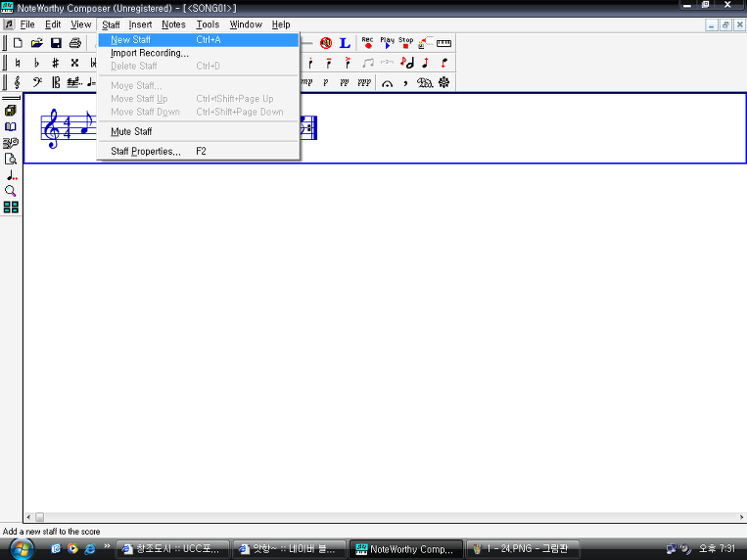The height and width of the screenshot is (560, 747).
Task: Toggle accent articulation on note
Action: click(348, 63)
